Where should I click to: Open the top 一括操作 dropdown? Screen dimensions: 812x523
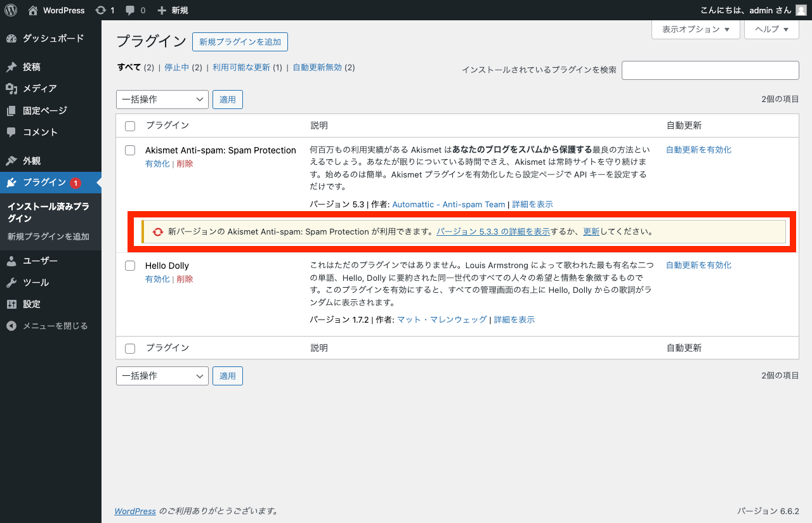tap(162, 100)
